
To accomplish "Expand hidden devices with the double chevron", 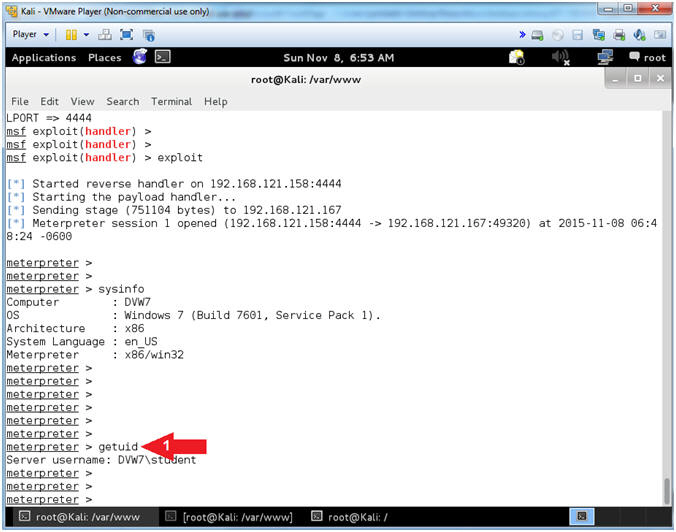I will pos(522,34).
